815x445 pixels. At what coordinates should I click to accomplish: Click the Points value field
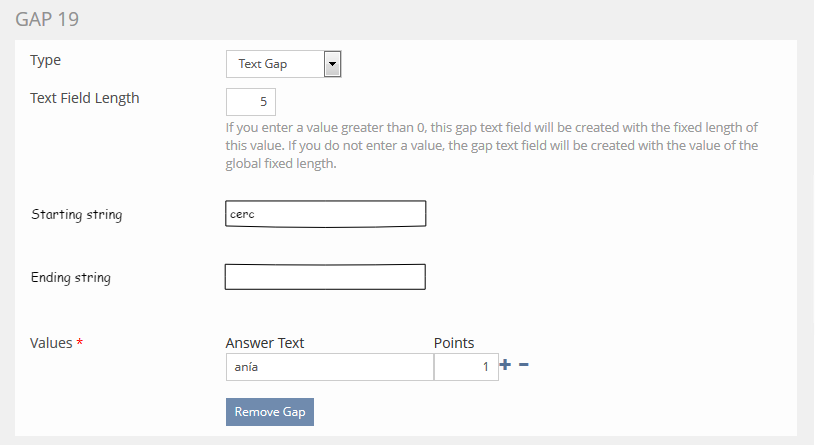tap(466, 367)
